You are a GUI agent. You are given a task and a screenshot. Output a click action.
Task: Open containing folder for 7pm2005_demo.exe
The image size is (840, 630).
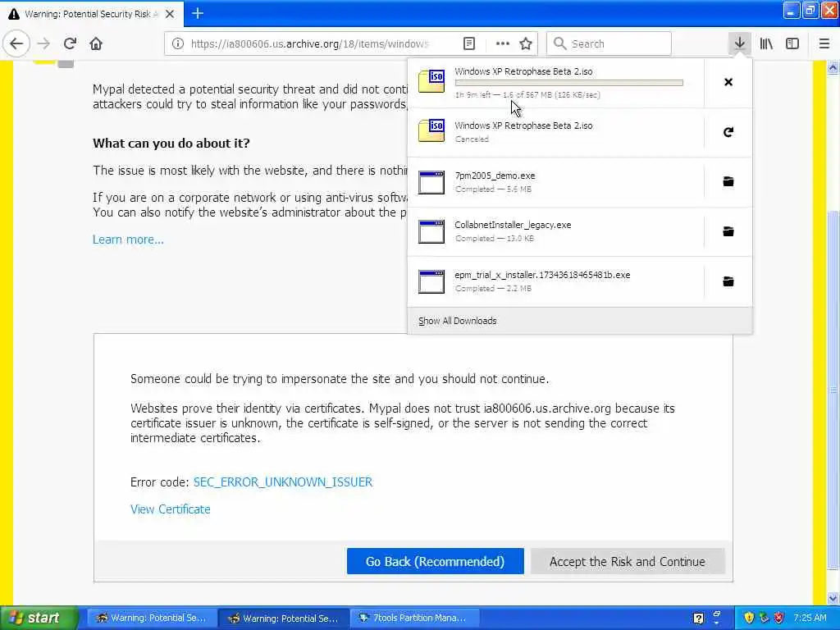pyautogui.click(x=728, y=181)
